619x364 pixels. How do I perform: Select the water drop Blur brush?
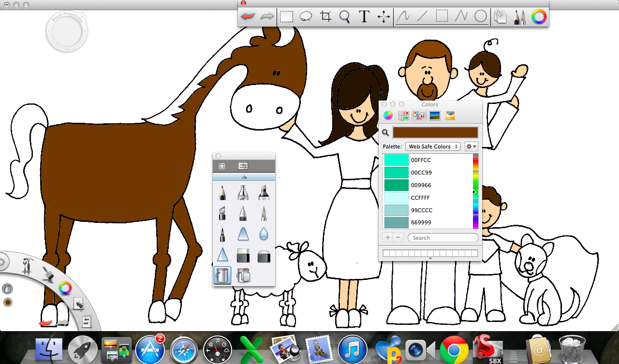264,234
